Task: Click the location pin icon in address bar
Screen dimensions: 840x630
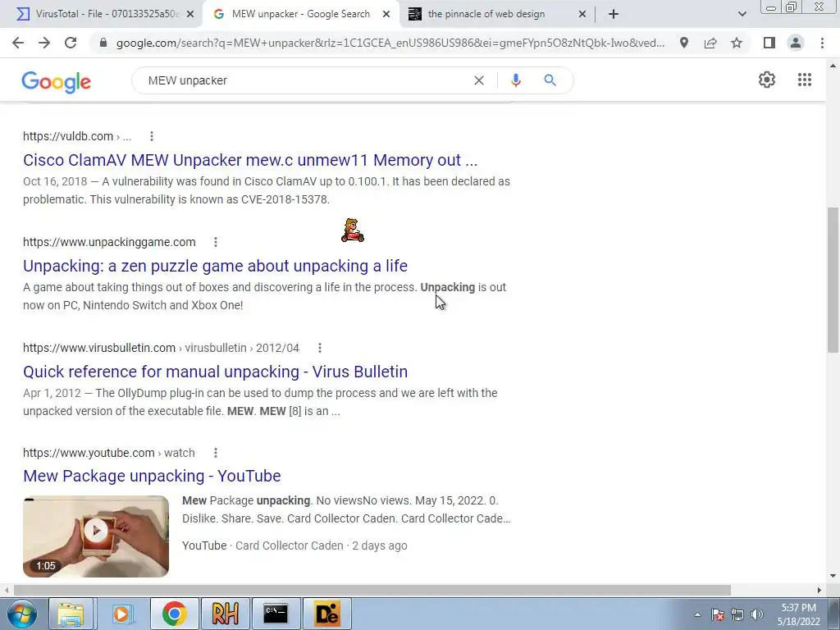Action: pos(684,43)
